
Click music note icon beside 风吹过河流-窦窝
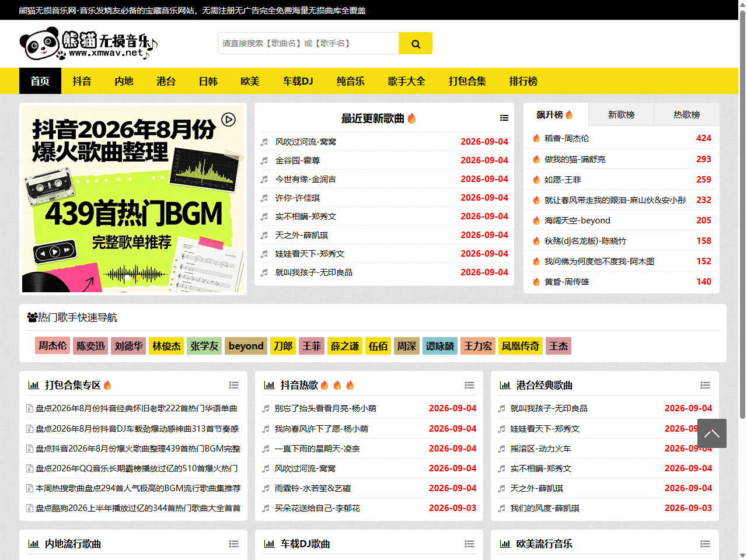264,142
